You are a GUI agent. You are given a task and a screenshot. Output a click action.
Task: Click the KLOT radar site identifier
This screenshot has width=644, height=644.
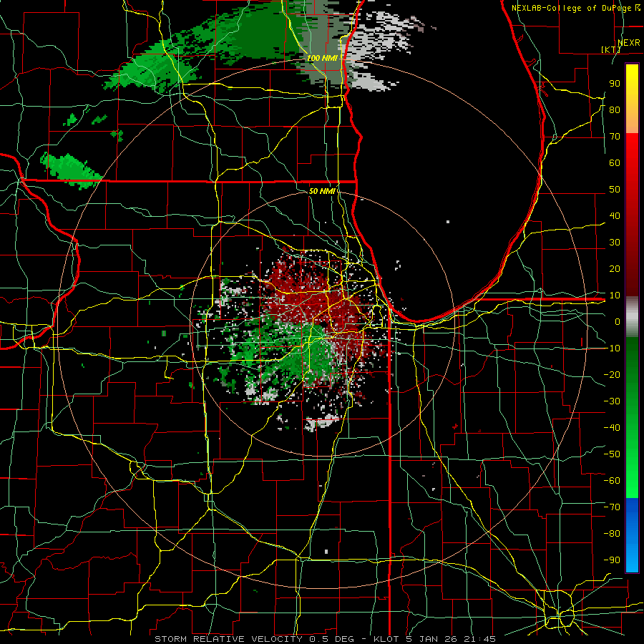tap(386, 639)
